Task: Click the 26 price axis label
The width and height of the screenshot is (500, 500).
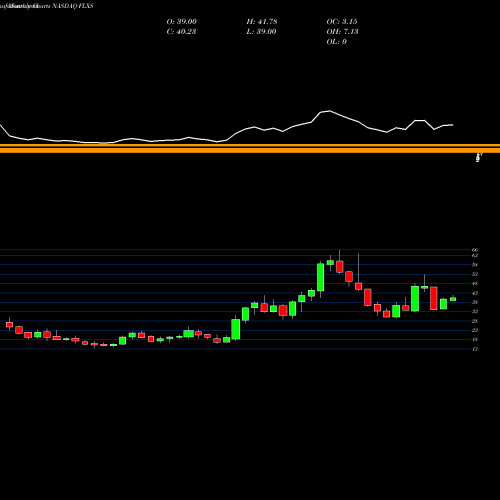Action: [x=475, y=321]
